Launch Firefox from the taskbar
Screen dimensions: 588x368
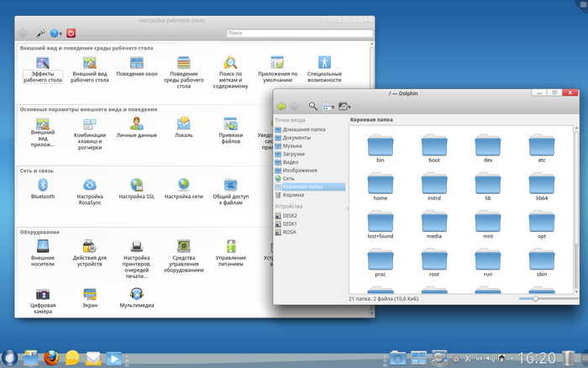(50, 357)
